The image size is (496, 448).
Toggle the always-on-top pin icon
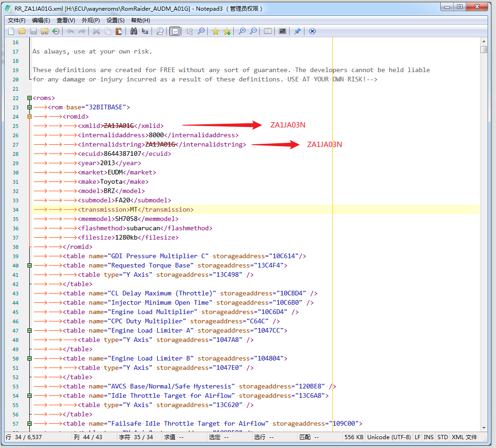click(x=298, y=31)
